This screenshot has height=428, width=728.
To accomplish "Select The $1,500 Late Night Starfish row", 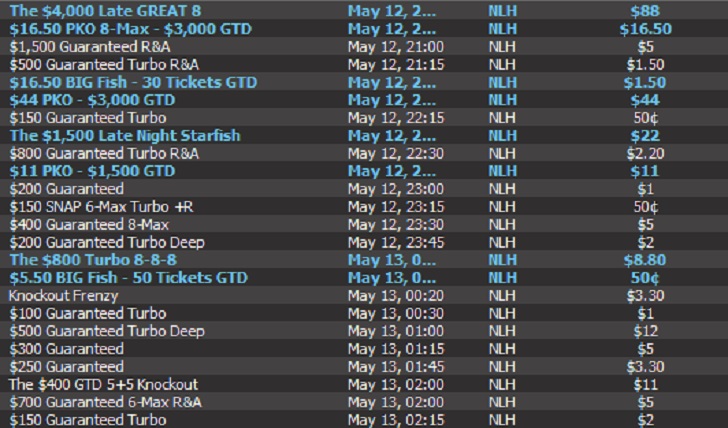I will 364,136.
